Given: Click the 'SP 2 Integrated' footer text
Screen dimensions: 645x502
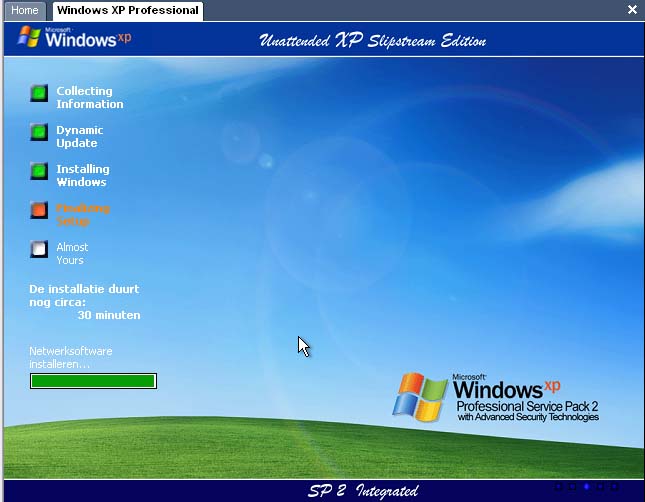Looking at the screenshot, I should point(363,490).
